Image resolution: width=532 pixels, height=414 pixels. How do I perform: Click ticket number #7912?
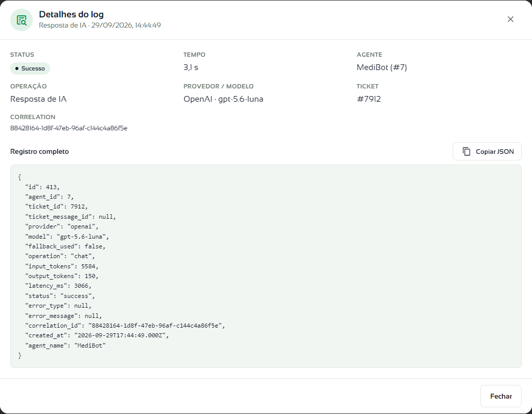pyautogui.click(x=368, y=99)
